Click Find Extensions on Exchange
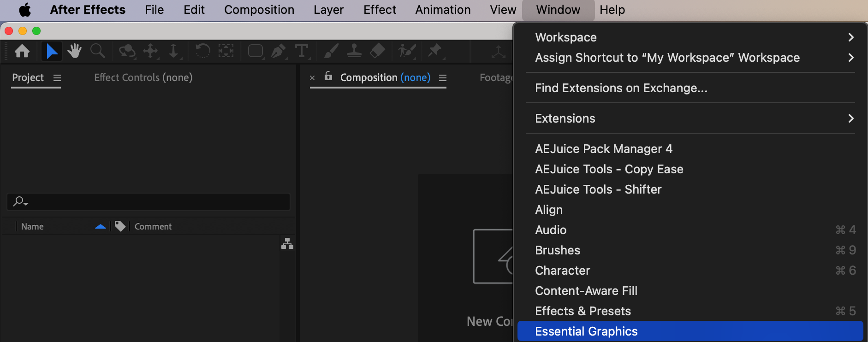This screenshot has height=342, width=868. click(x=621, y=88)
